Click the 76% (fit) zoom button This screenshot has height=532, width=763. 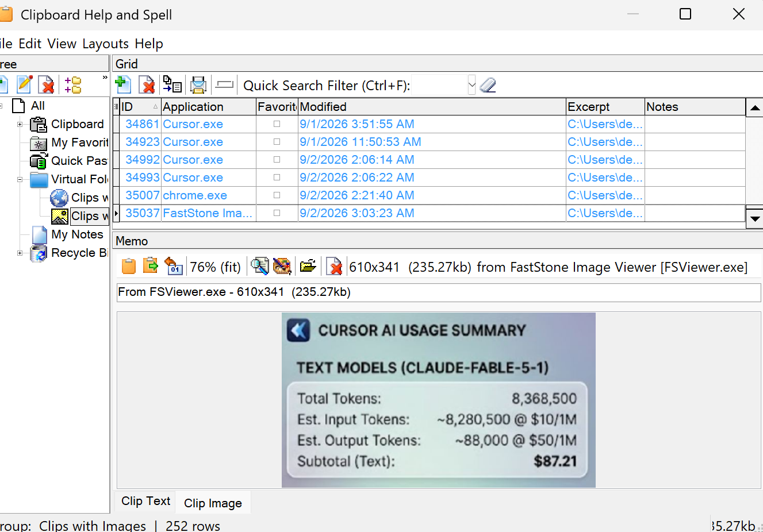[x=216, y=267]
